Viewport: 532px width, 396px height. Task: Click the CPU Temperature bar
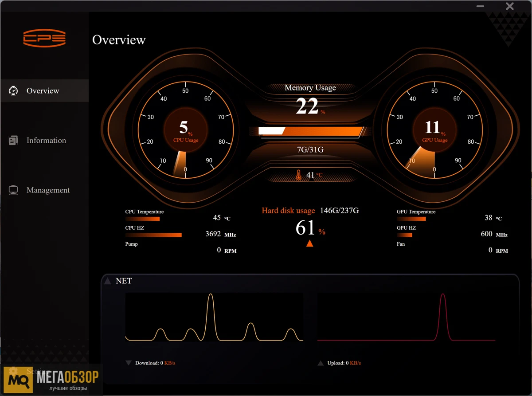click(x=142, y=219)
